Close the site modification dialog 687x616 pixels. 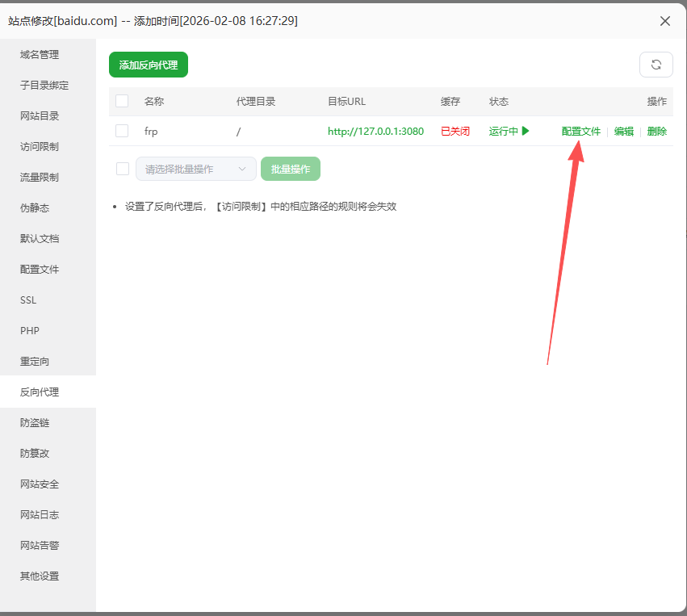[x=665, y=21]
